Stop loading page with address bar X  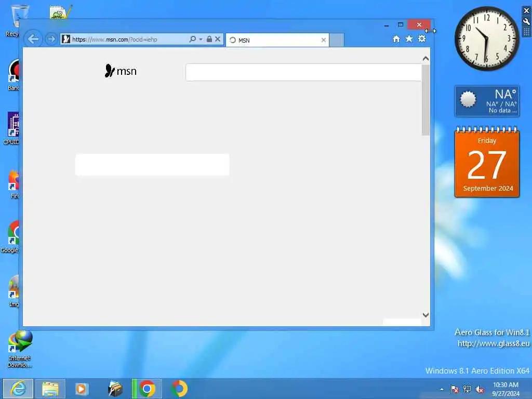click(x=218, y=39)
